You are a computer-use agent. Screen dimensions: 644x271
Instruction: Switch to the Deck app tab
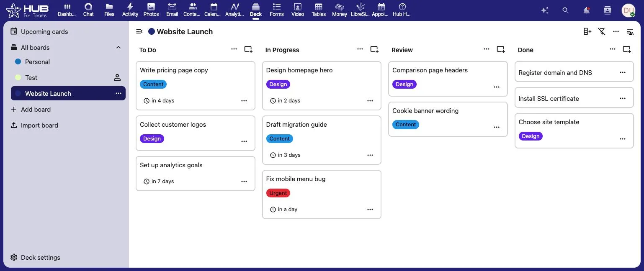click(256, 10)
